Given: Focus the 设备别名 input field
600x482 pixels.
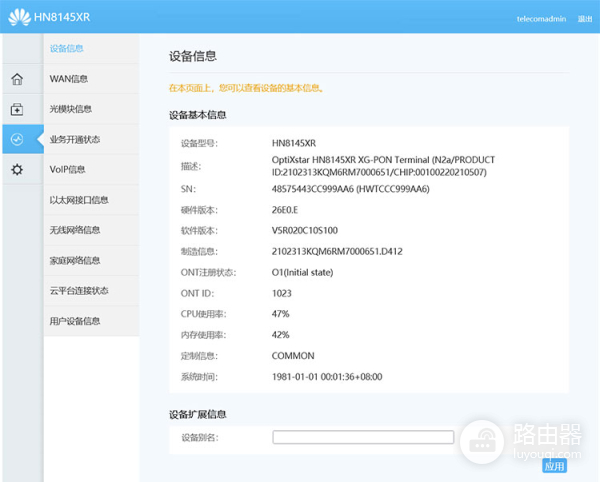Looking at the screenshot, I should pyautogui.click(x=363, y=437).
